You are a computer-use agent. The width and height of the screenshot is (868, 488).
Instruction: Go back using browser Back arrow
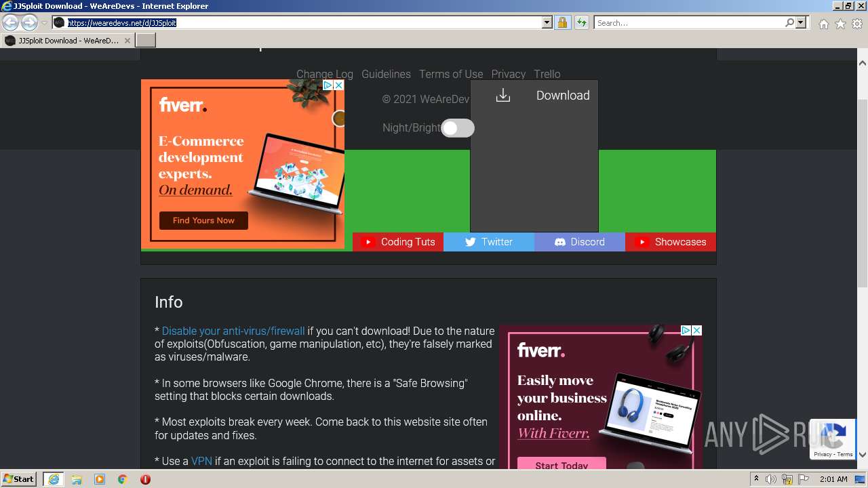[10, 23]
